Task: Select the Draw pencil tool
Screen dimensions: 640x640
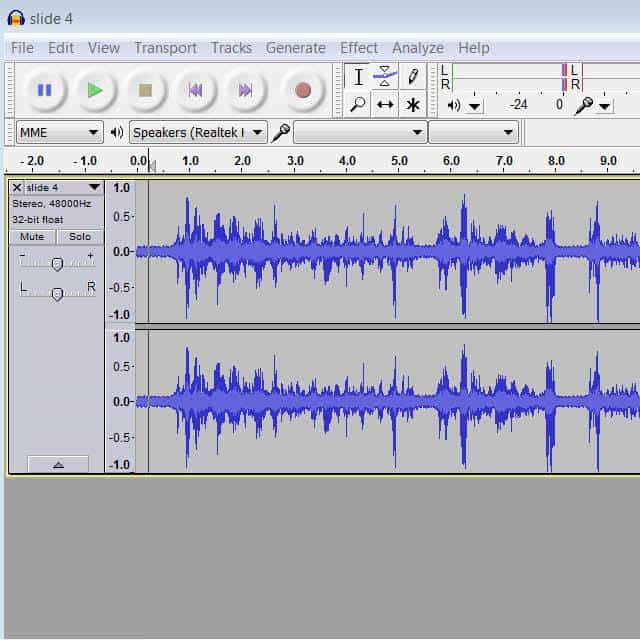Action: click(x=413, y=77)
